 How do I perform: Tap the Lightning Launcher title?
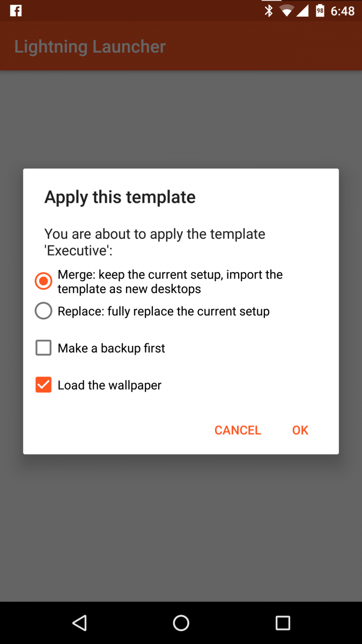[x=90, y=47]
